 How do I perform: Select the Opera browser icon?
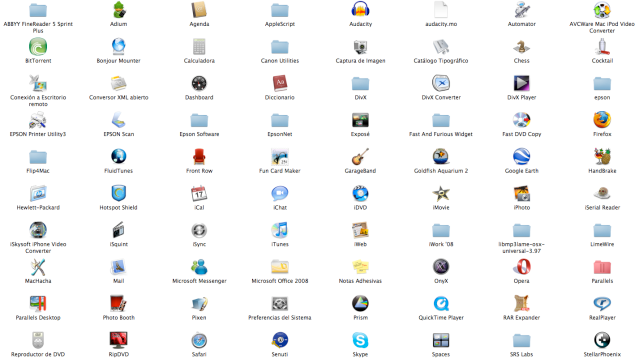click(522, 266)
